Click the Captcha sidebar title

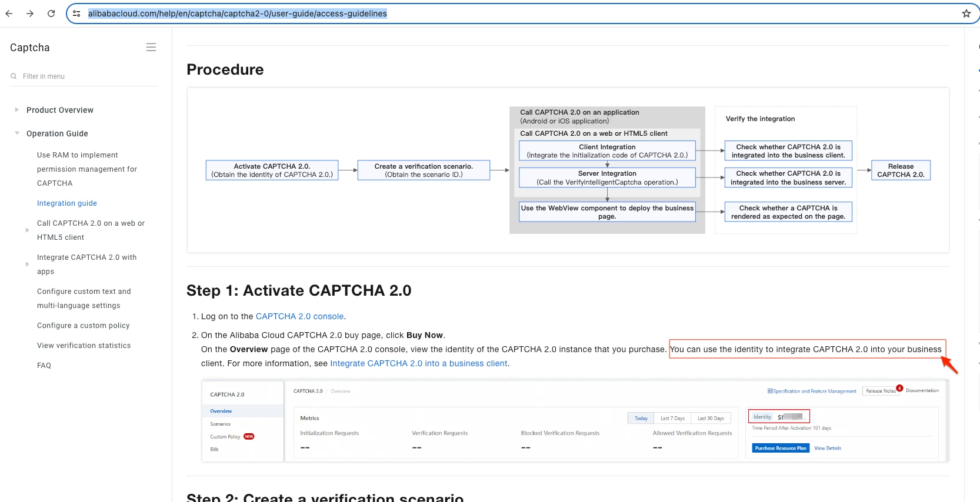[x=30, y=48]
